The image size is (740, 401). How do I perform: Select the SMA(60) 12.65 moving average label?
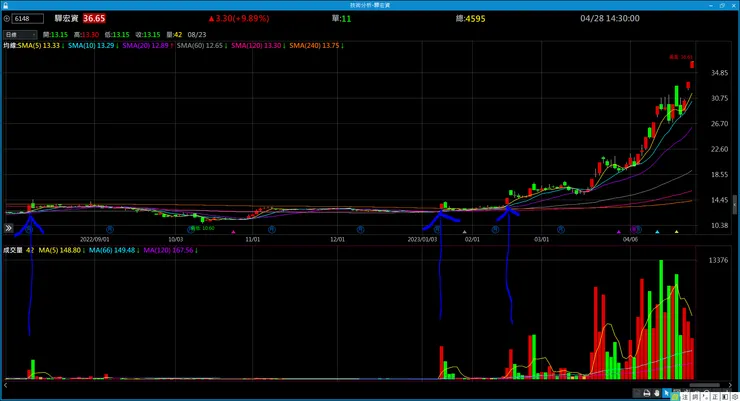(202, 46)
